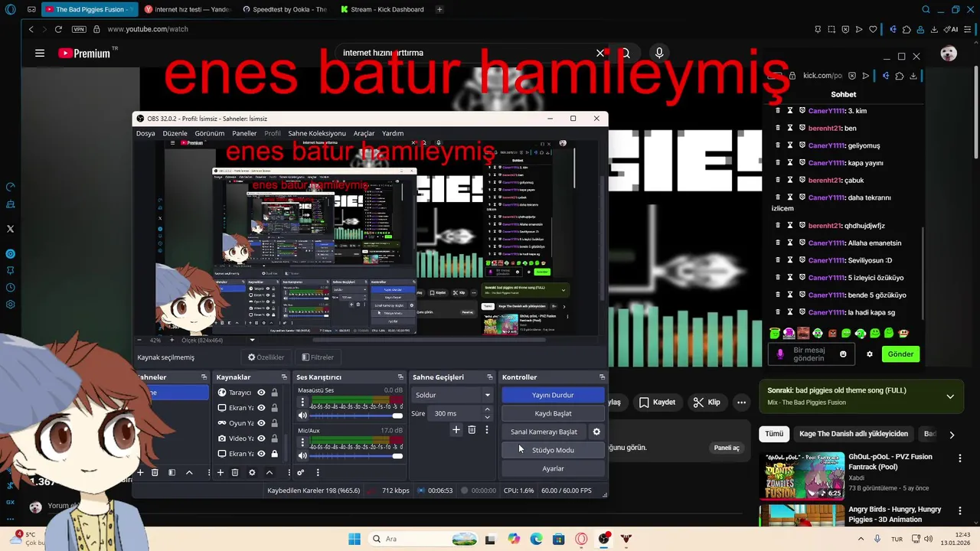This screenshot has width=980, height=551.
Task: Hide the Tarayıcı source
Action: pyautogui.click(x=261, y=393)
